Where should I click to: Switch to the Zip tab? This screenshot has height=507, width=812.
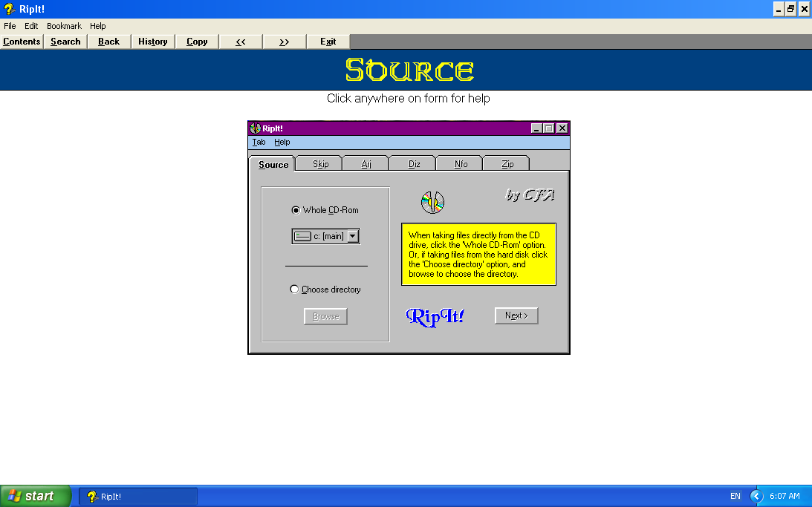[507, 164]
